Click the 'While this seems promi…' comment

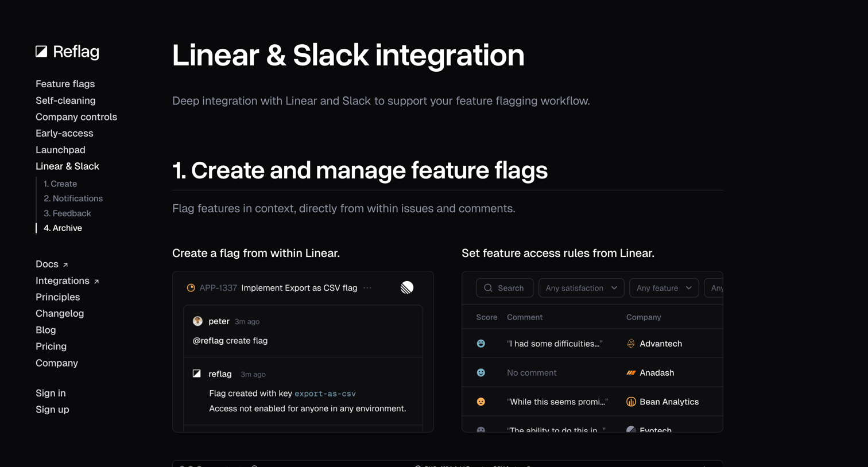point(557,402)
